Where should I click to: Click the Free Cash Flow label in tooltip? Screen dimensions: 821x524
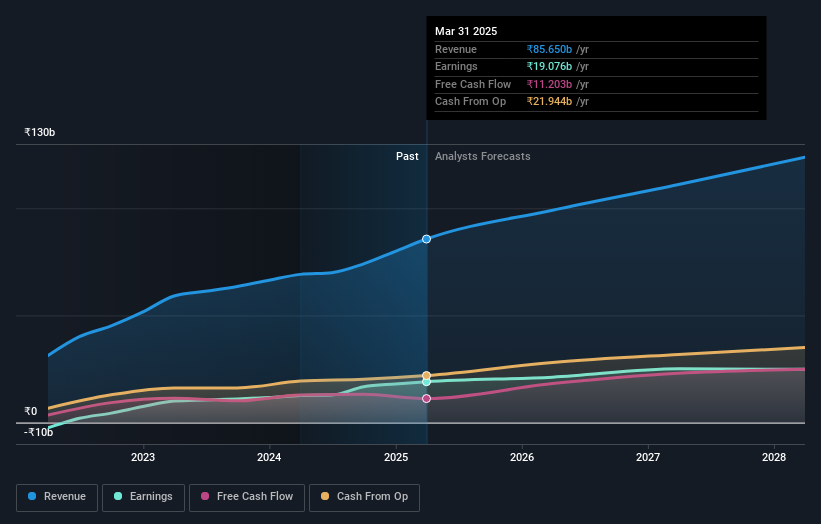[x=473, y=84]
